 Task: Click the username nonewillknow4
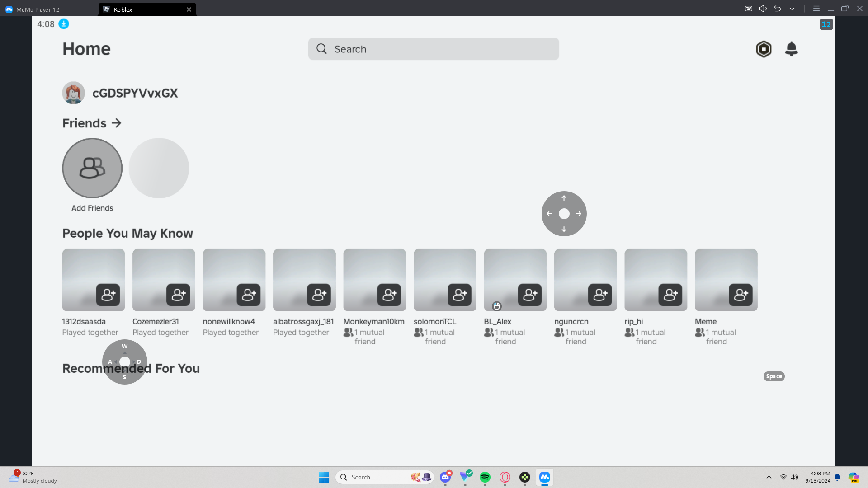[x=229, y=322]
